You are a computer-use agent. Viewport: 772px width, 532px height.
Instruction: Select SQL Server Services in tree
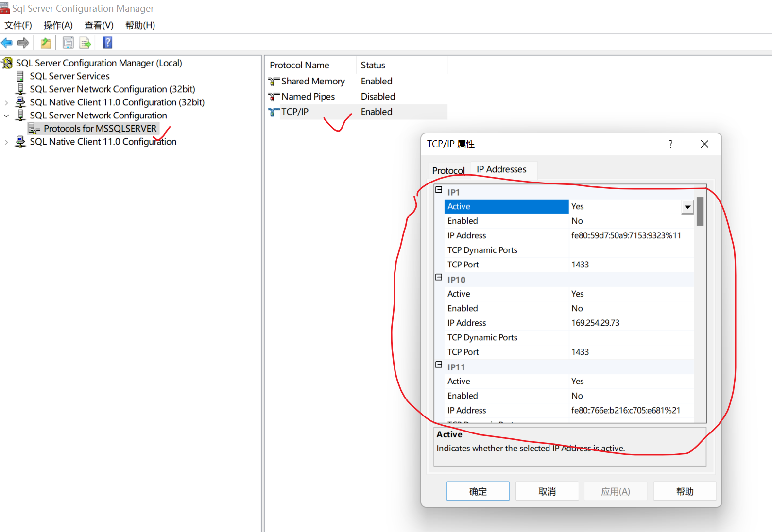pyautogui.click(x=69, y=76)
